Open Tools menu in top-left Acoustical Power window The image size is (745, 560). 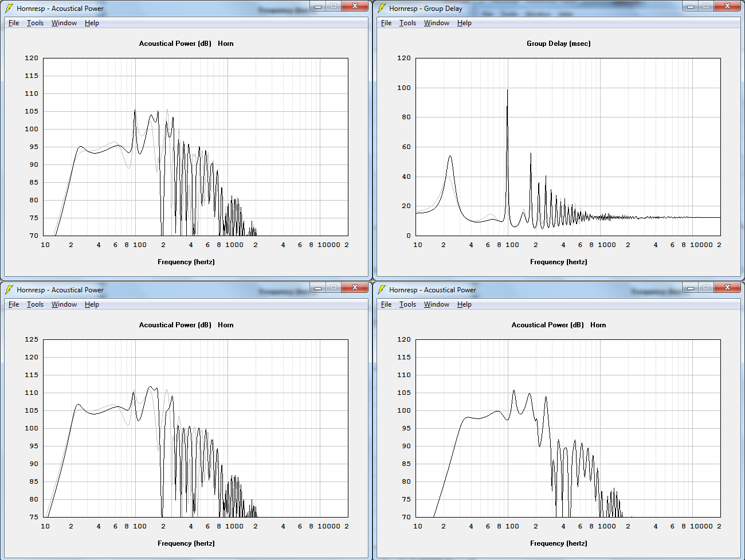coord(35,23)
